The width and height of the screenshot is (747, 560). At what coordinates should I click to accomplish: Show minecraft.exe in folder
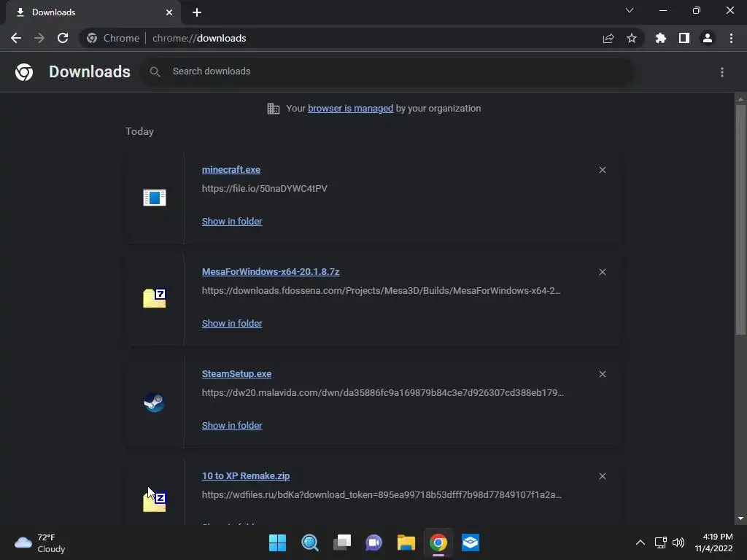[x=232, y=222]
